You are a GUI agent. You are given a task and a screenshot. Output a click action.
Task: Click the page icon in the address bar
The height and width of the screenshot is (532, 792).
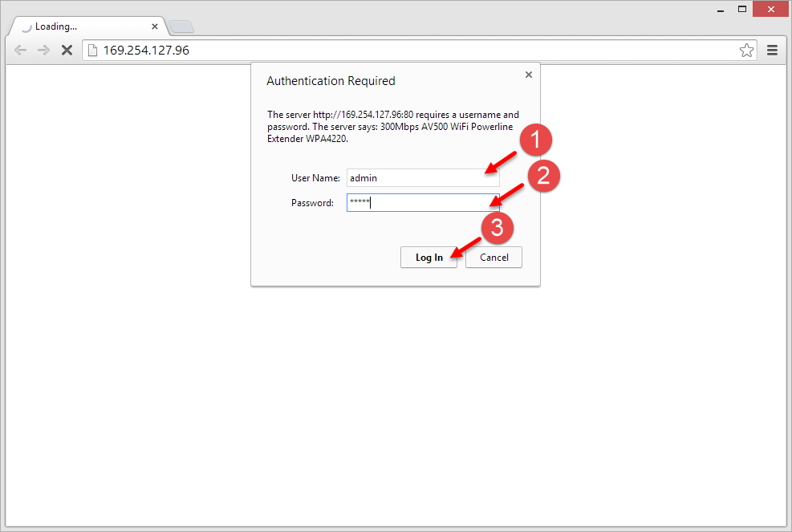click(x=92, y=50)
